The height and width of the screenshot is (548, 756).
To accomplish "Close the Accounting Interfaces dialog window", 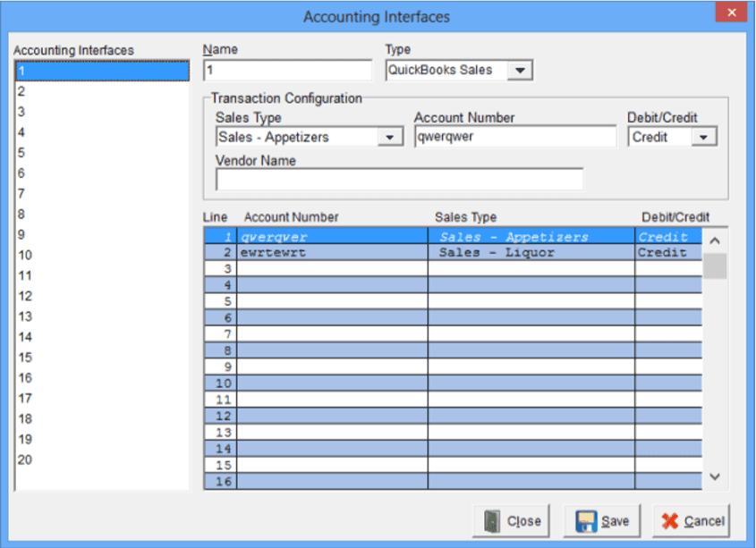I will tap(731, 13).
